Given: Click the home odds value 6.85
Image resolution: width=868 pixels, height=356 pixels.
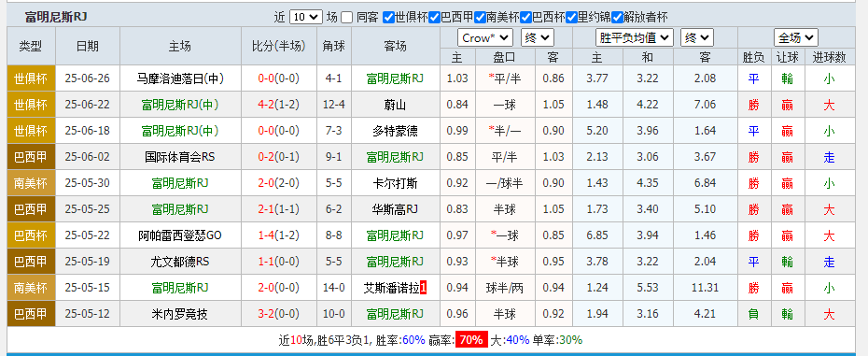Looking at the screenshot, I should 597,235.
